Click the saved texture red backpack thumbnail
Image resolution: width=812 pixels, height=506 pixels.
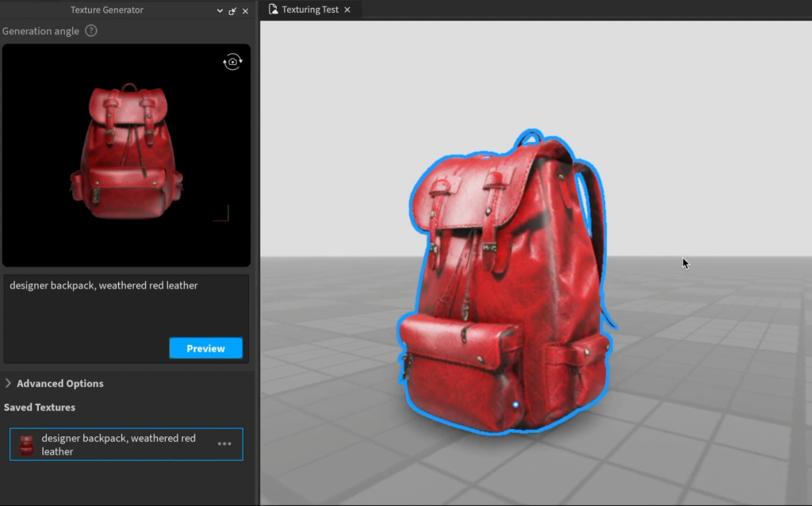(x=26, y=445)
